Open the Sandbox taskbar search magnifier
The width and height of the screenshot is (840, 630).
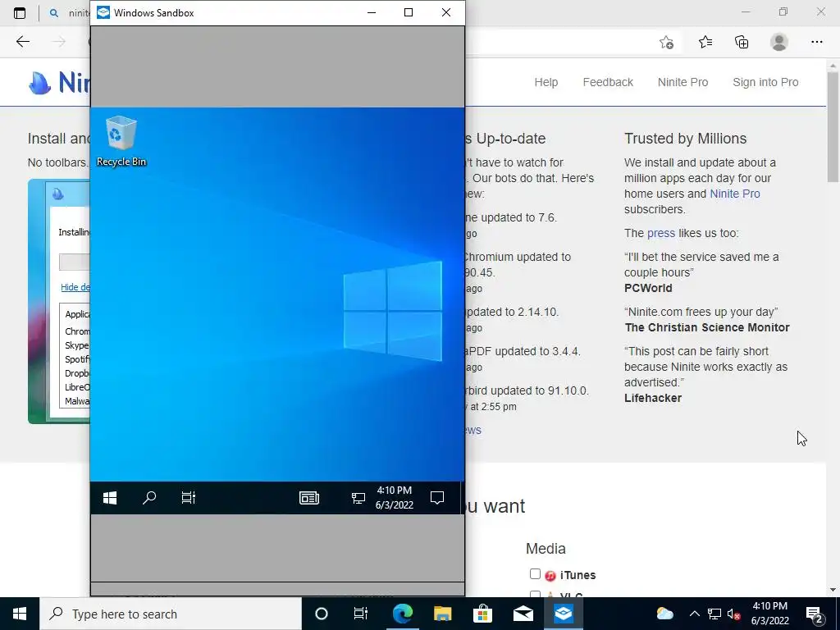(149, 498)
